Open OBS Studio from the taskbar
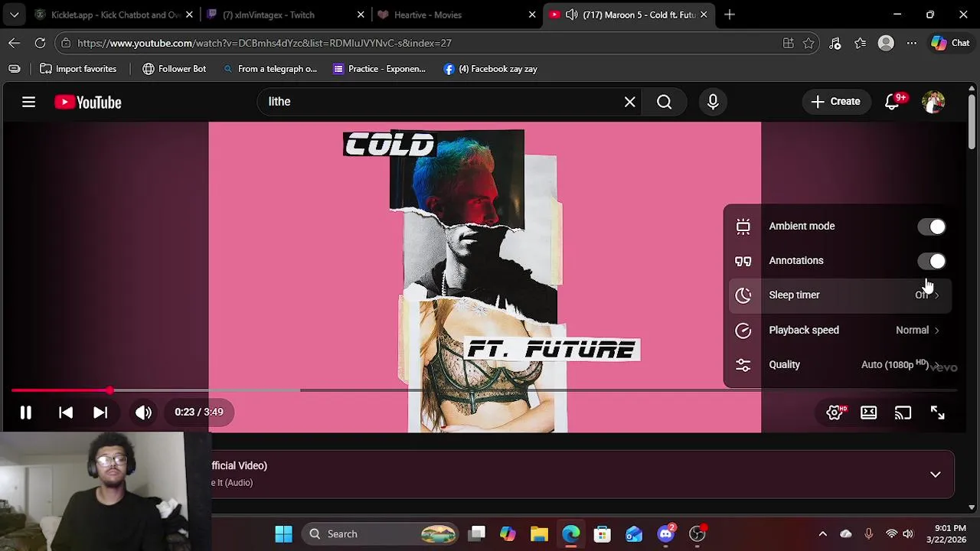The height and width of the screenshot is (551, 980). pyautogui.click(x=697, y=534)
